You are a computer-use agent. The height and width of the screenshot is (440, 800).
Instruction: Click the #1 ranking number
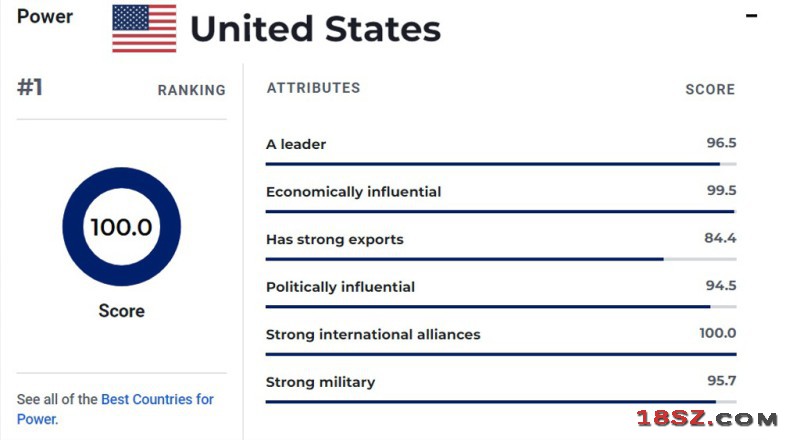[30, 87]
